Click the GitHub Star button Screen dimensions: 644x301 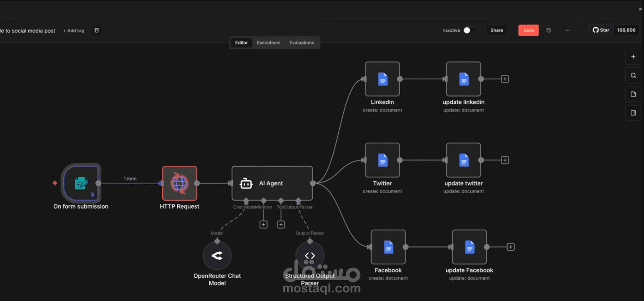tap(601, 30)
